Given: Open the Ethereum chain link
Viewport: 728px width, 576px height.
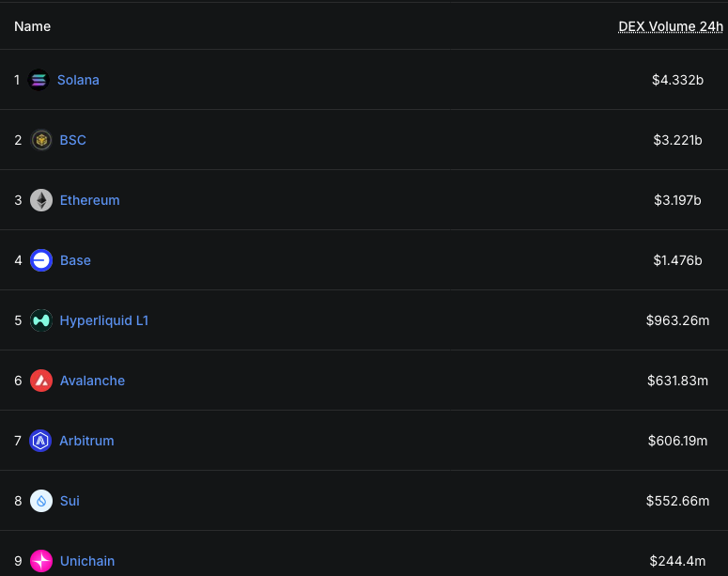Looking at the screenshot, I should coord(89,200).
